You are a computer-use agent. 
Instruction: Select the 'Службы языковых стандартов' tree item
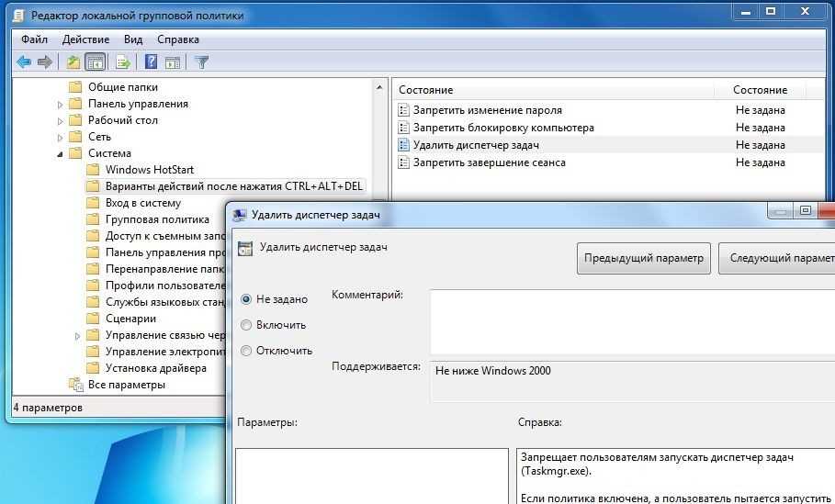[x=165, y=302]
